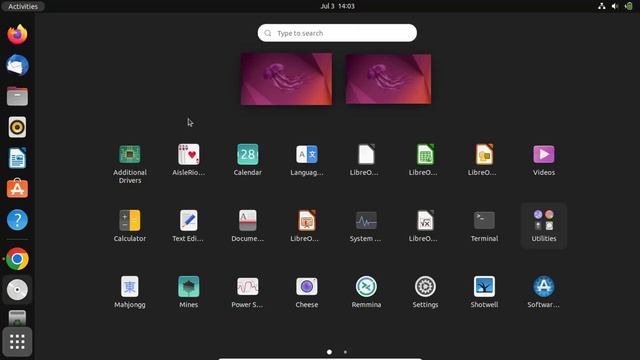Viewport: 640px width, 360px height.
Task: Click the battery icon in top bar
Action: click(629, 6)
